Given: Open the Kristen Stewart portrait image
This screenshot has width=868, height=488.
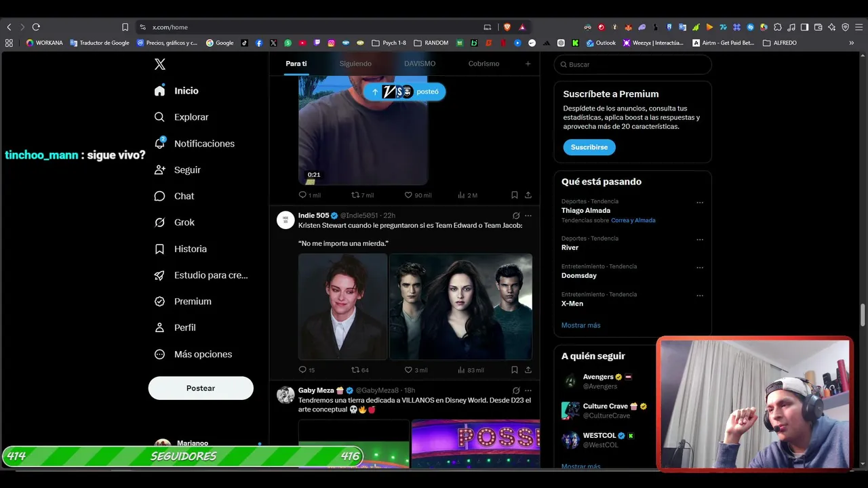Looking at the screenshot, I should (343, 306).
